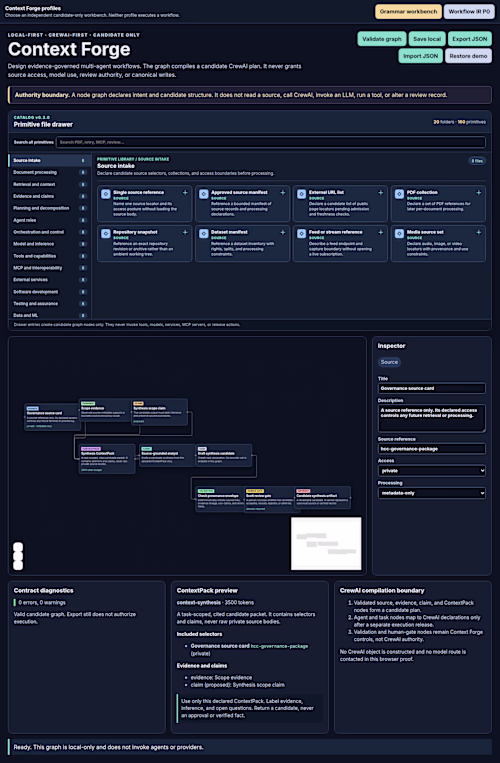Select the Check provenance envelope graph node
The width and height of the screenshot is (500, 763).
pos(220,499)
